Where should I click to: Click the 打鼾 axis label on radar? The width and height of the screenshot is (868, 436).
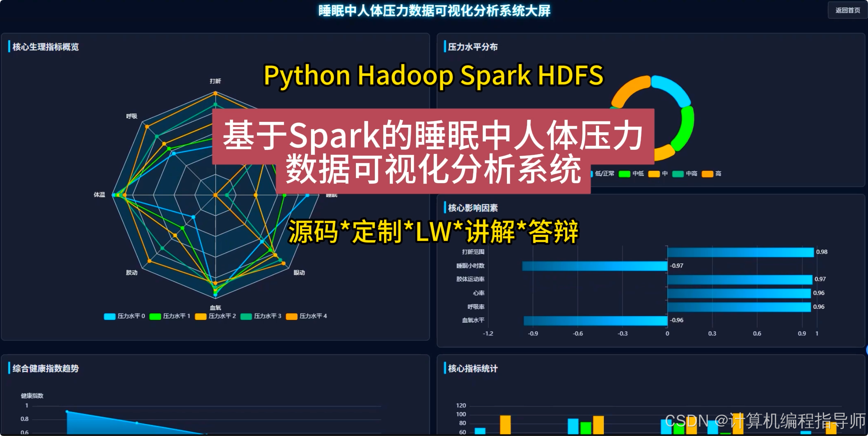pos(215,81)
